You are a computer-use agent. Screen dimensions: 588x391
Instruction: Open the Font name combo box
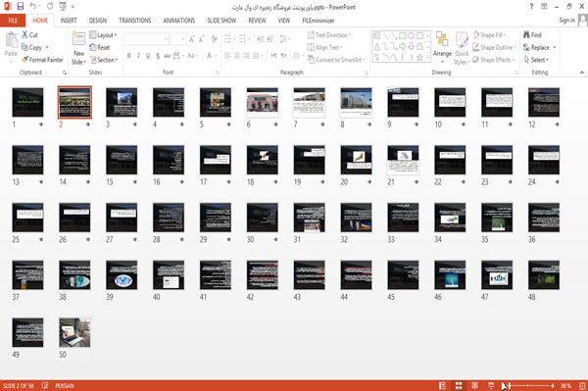coord(147,39)
